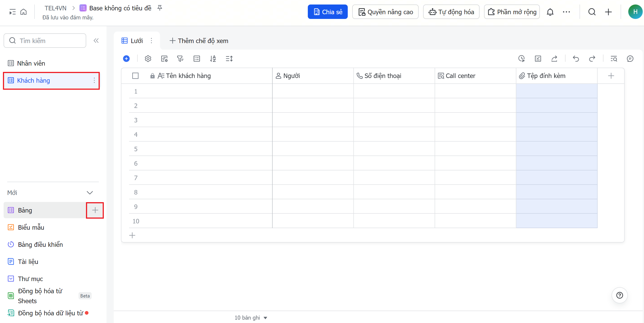This screenshot has height=323, width=644.
Task: Open the comments icon in toolbar
Action: [630, 59]
